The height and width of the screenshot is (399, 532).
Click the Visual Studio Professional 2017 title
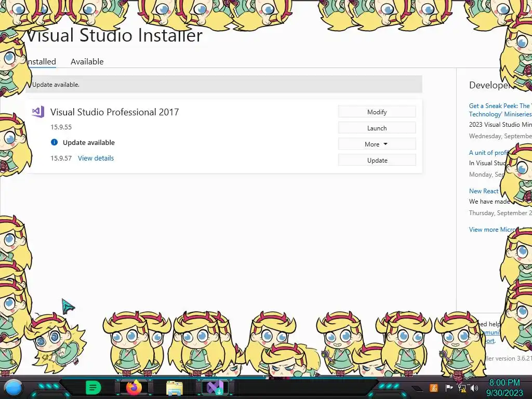point(114,112)
